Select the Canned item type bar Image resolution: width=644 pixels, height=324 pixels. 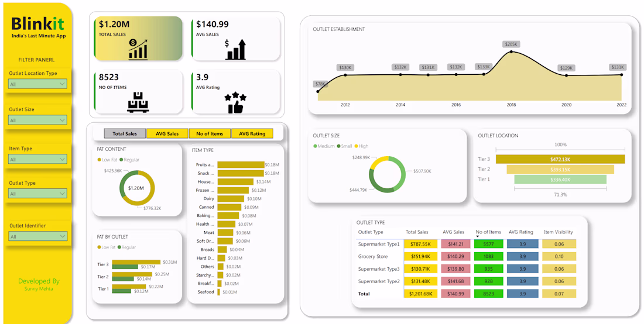[229, 207]
